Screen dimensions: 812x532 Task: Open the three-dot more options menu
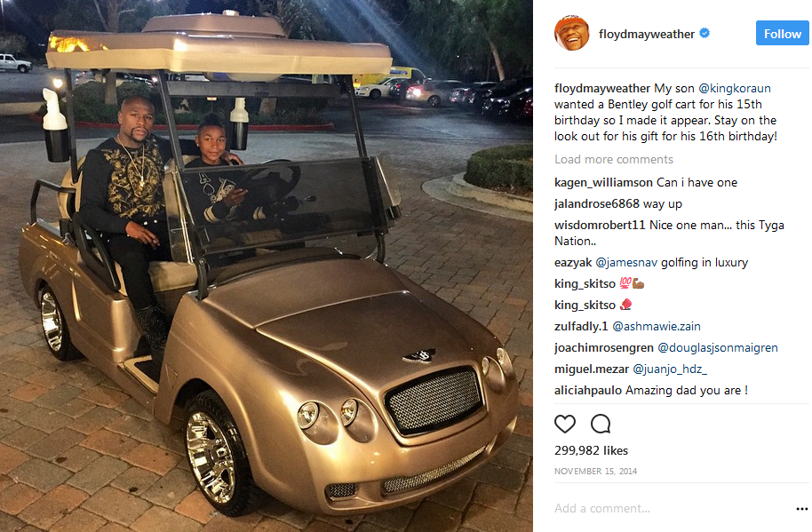pyautogui.click(x=801, y=509)
